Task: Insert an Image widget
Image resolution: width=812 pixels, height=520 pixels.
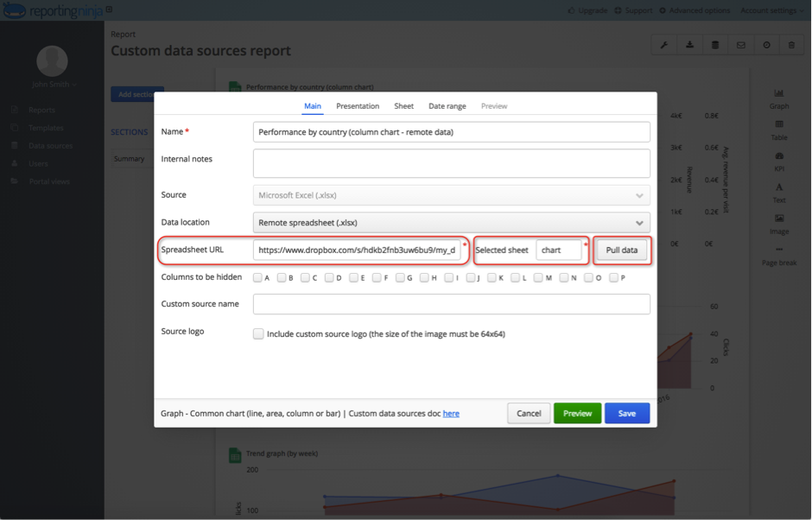Action: coord(779,225)
